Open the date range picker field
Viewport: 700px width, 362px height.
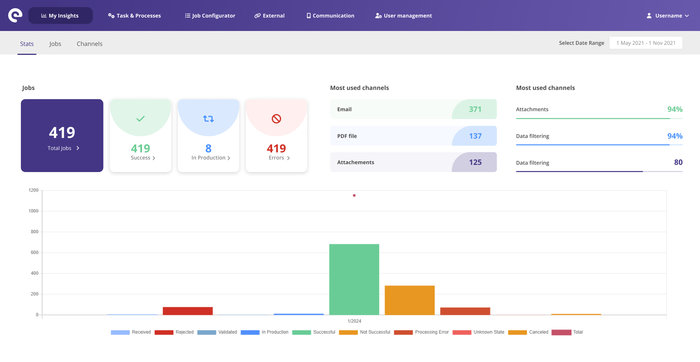click(646, 43)
